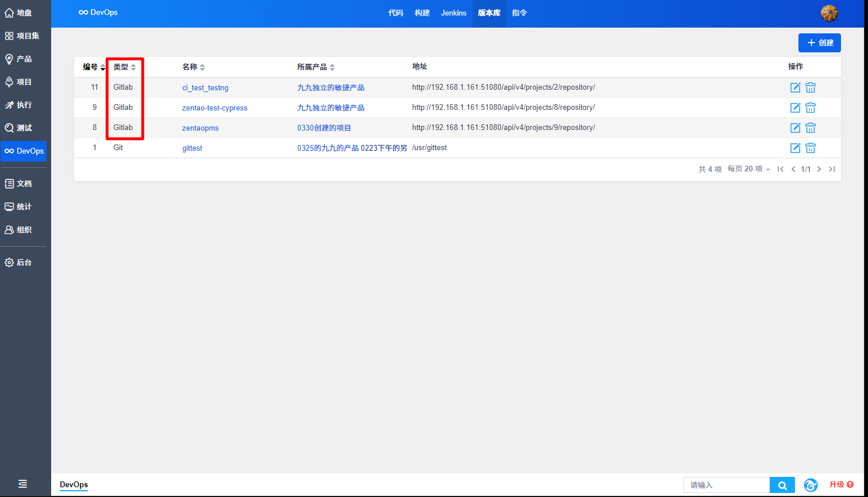868x497 pixels.
Task: Click the edit icon for gittest row
Action: (795, 148)
